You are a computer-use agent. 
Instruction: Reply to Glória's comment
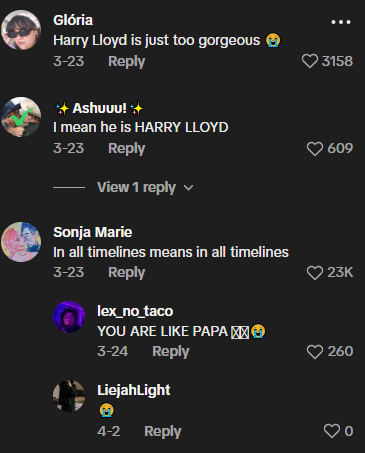click(127, 62)
